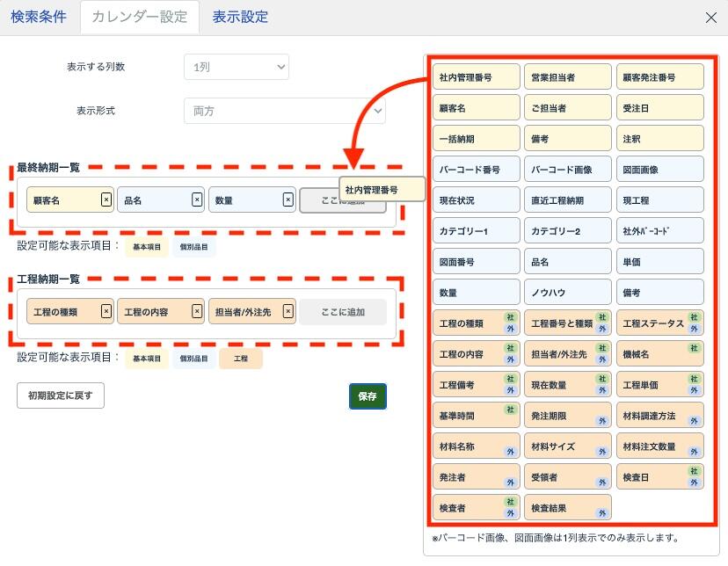
Task: Remove the 担当者/外注先 chip from 工程納期一覧
Action: pyautogui.click(x=288, y=311)
